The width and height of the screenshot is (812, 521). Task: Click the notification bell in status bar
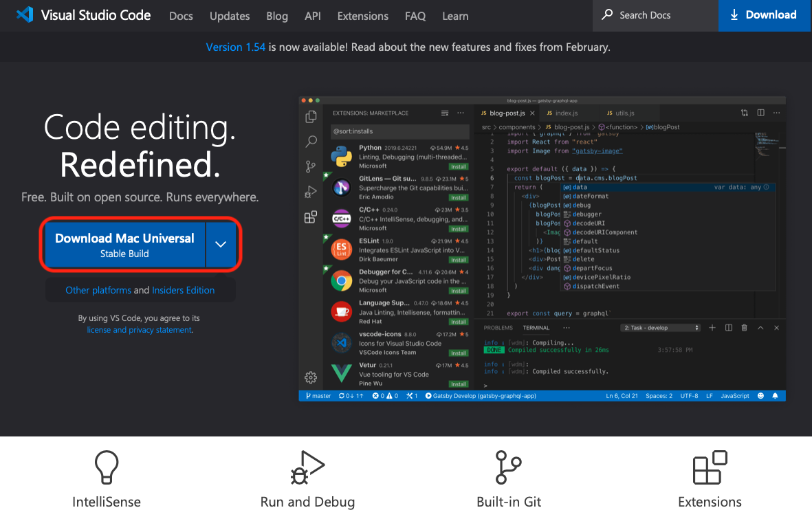point(776,396)
